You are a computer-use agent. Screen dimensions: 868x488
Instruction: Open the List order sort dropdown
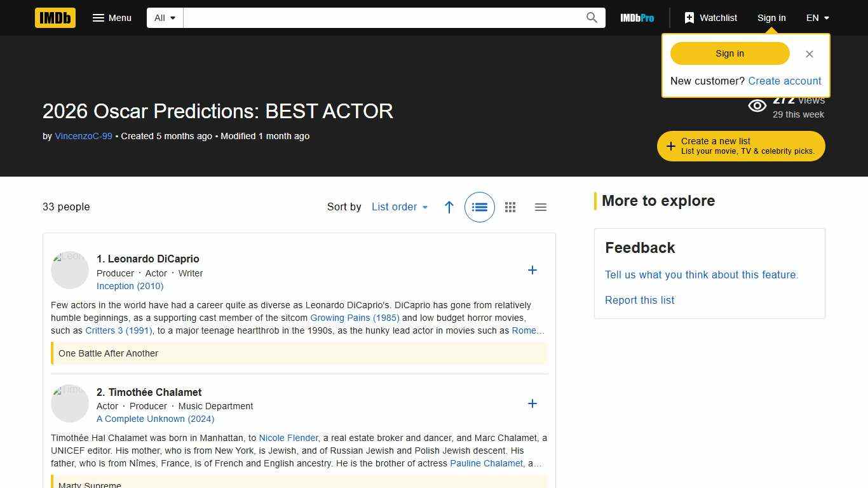[x=400, y=207]
